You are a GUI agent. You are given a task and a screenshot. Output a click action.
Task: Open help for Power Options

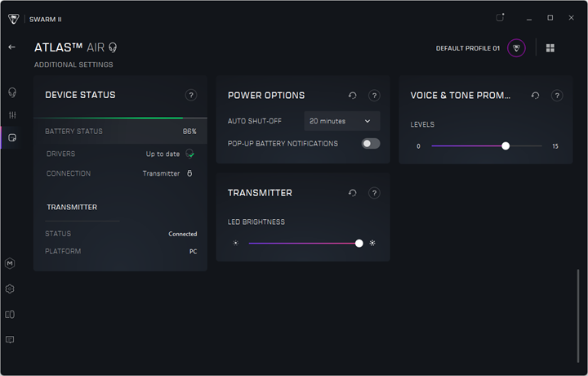[374, 96]
